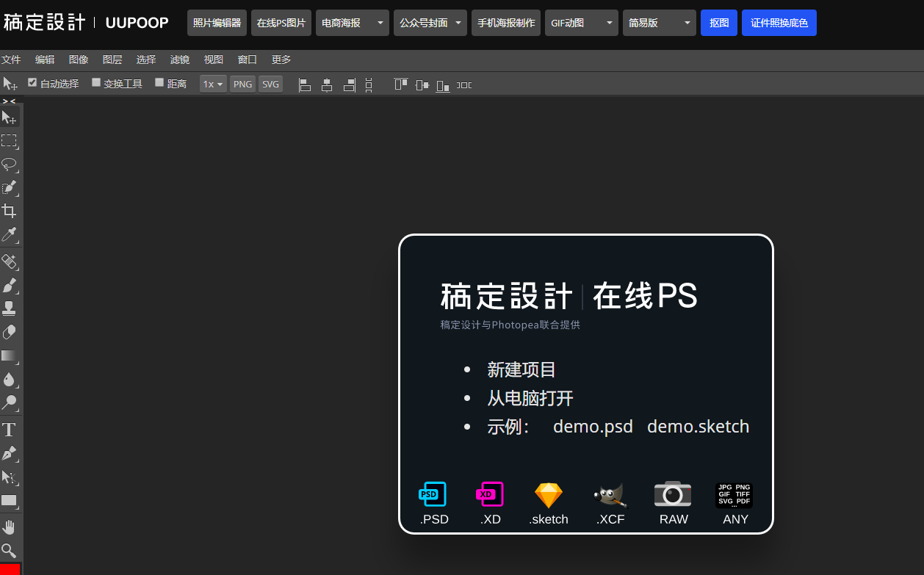Viewport: 924px width, 575px height.
Task: Select the Dodge tool
Action: 10,402
